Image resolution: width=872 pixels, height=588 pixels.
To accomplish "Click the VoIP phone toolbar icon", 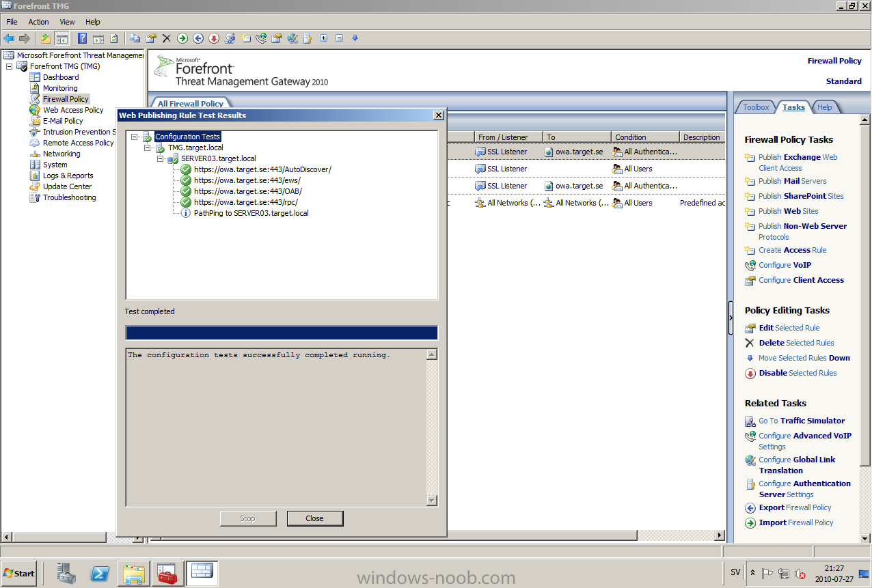I will point(261,38).
